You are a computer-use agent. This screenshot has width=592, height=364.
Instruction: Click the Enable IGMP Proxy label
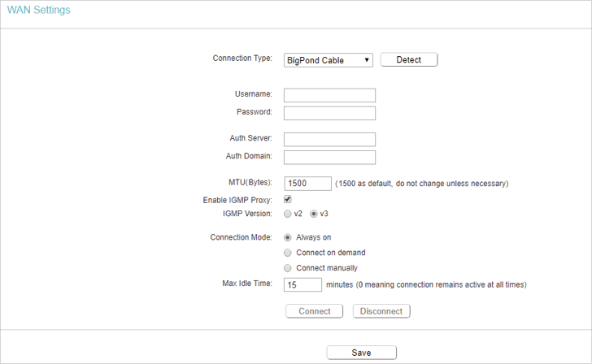pyautogui.click(x=237, y=200)
